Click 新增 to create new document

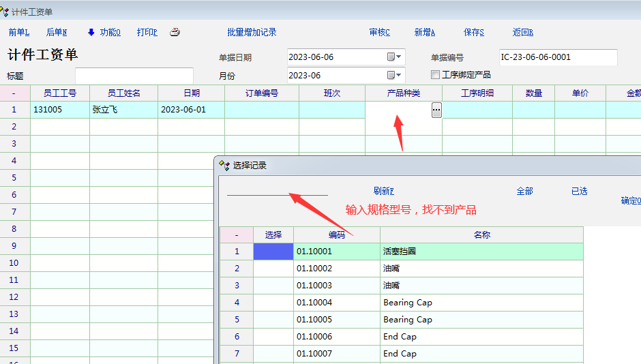click(x=424, y=32)
